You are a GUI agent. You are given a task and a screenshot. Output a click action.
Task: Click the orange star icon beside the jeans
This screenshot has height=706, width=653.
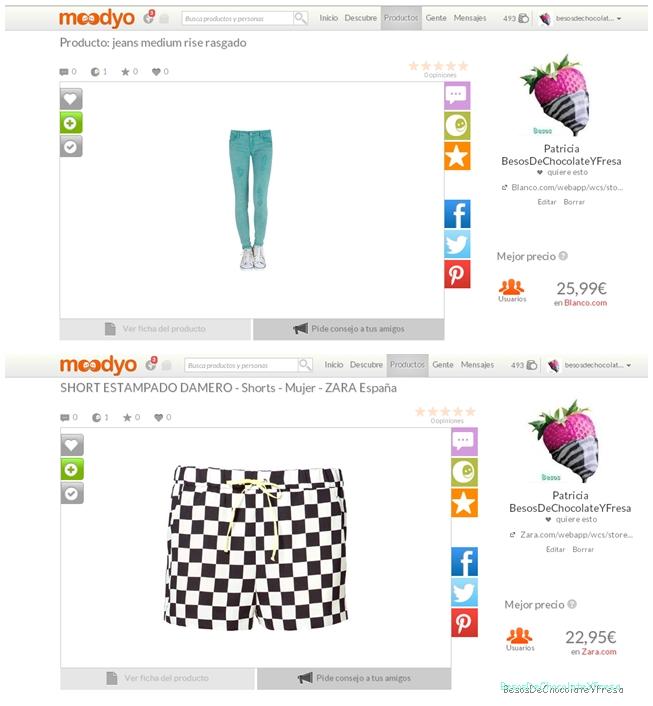coord(457,156)
